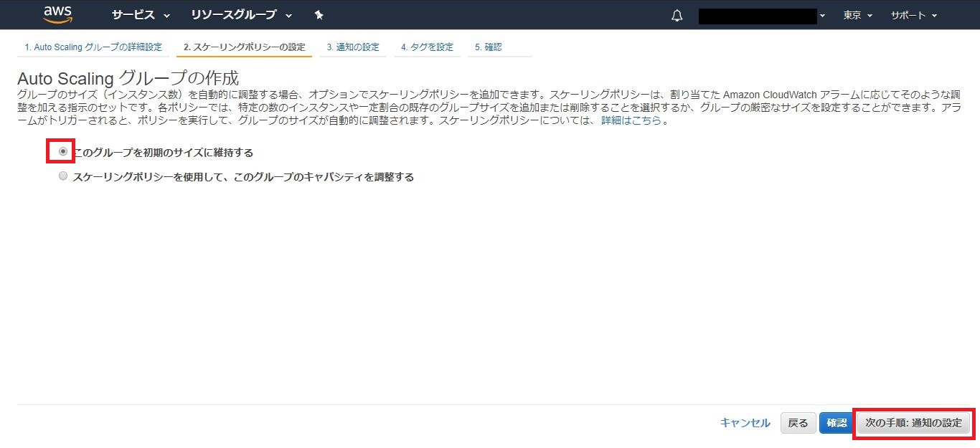Select 'このグループを初期のサイズに維持する' radio button
Viewport: 980px width, 448px height.
point(64,152)
